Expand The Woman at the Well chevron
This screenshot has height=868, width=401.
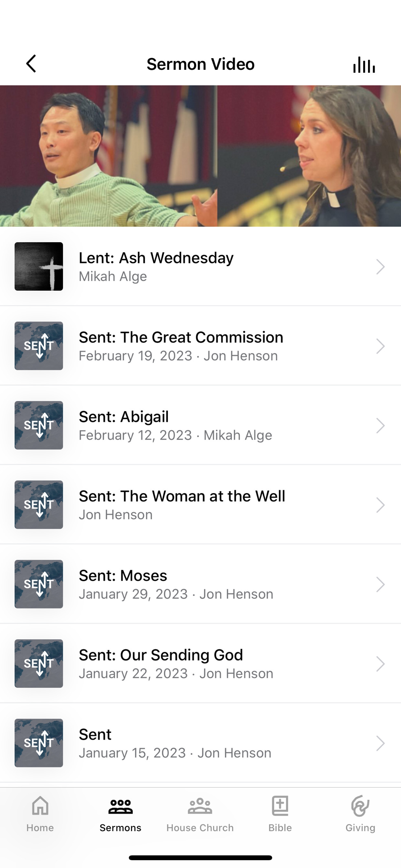380,505
